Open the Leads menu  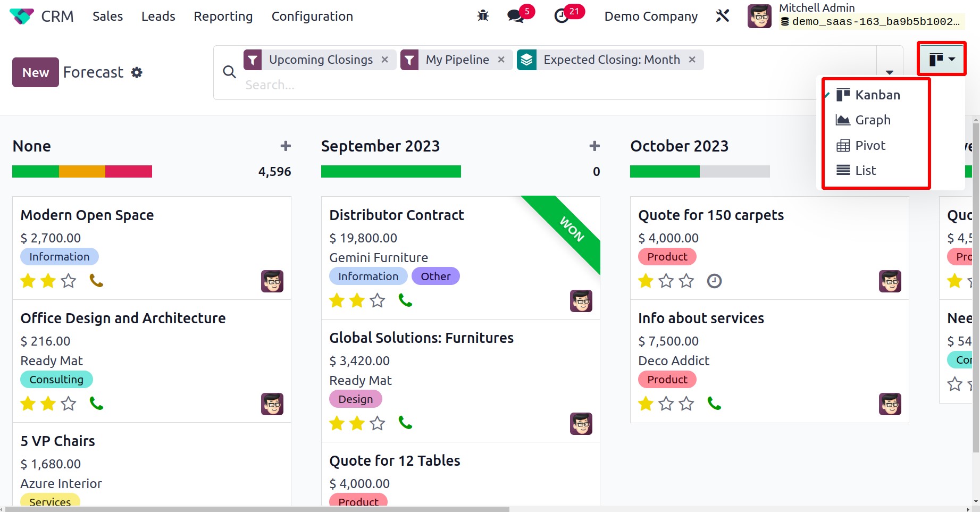coord(158,16)
